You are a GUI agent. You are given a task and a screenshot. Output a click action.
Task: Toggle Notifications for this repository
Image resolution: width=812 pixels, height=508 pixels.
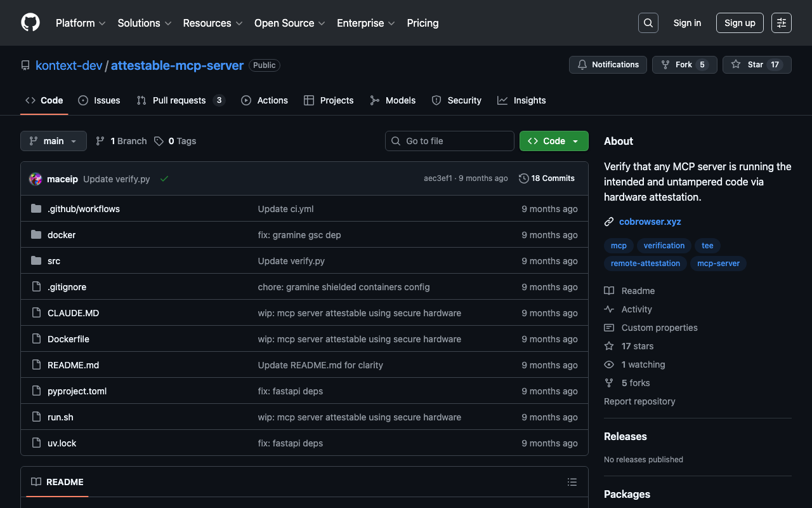coord(608,65)
